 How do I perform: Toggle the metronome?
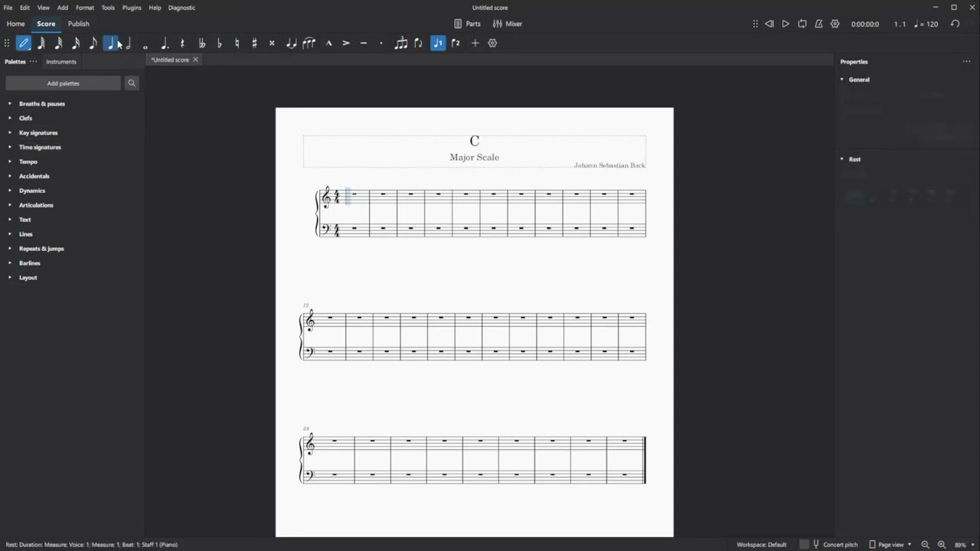coord(818,24)
